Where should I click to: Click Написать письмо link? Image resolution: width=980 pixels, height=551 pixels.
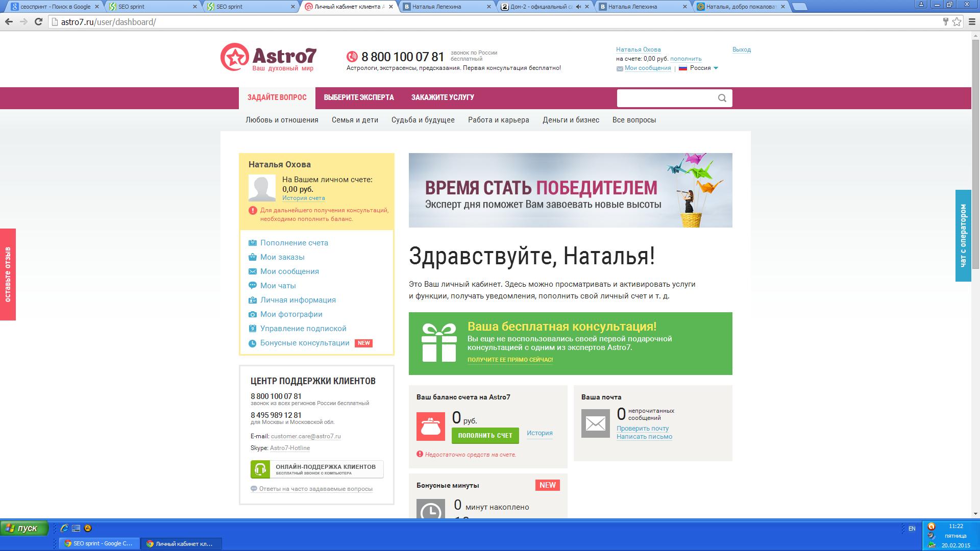(644, 437)
